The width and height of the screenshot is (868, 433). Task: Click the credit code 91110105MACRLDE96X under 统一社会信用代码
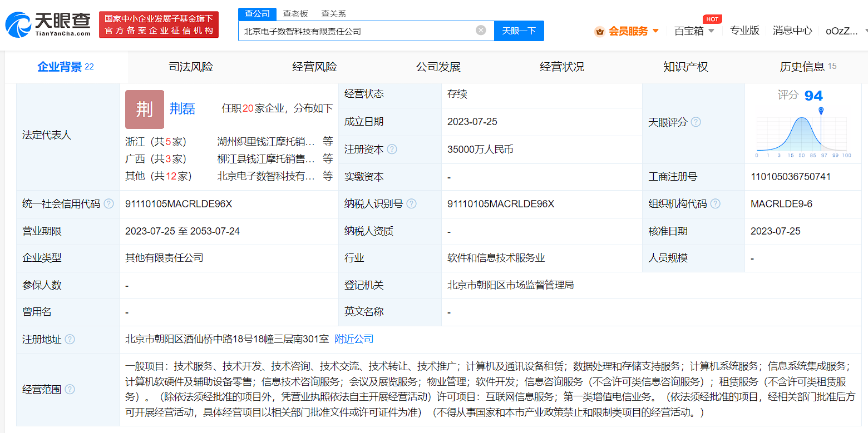point(179,204)
